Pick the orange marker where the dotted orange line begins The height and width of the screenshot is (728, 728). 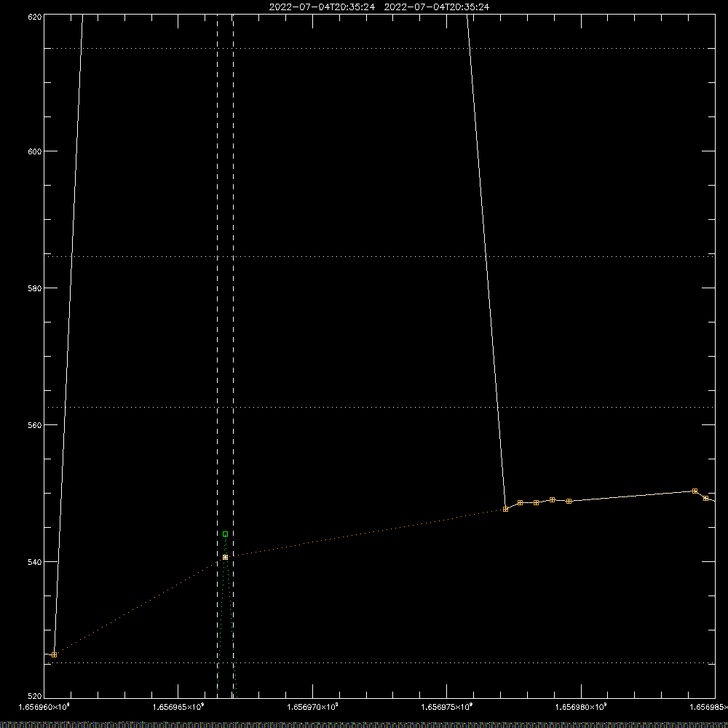point(55,654)
